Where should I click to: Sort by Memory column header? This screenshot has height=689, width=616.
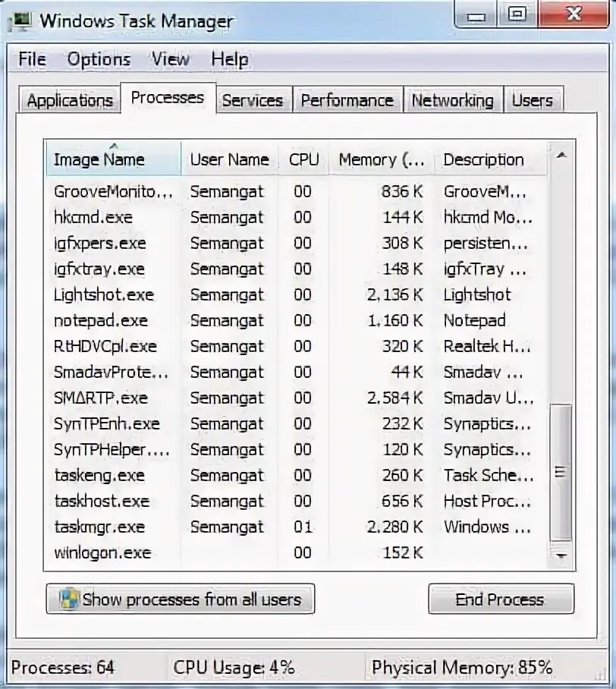[382, 159]
